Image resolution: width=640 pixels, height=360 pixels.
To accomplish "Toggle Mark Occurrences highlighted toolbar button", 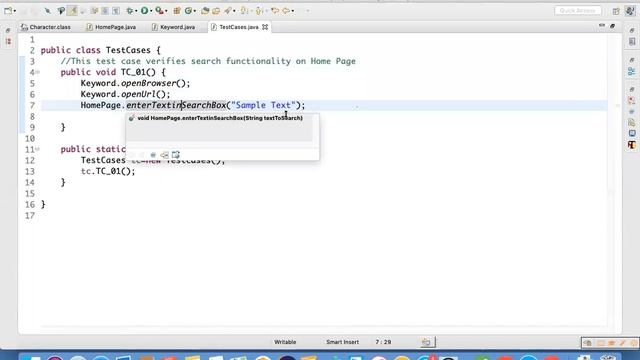I will (x=73, y=11).
